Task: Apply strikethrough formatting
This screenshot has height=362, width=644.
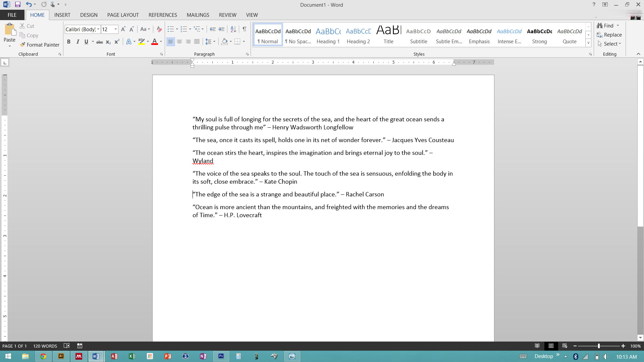Action: click(100, 42)
